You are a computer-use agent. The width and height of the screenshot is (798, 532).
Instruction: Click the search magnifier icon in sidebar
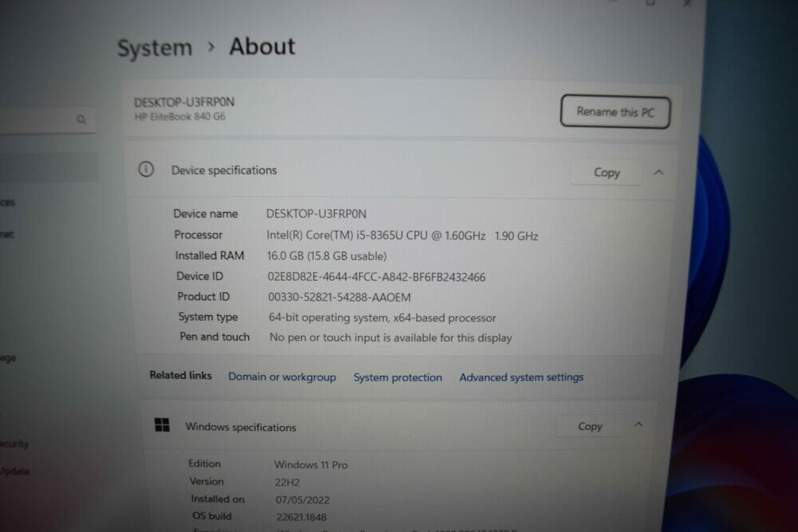click(x=81, y=120)
